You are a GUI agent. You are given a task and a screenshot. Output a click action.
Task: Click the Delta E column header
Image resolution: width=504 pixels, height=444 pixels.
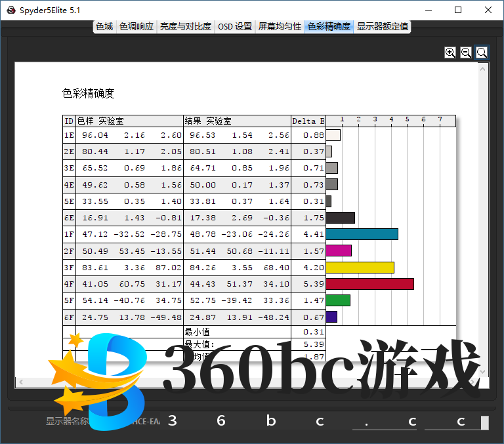(x=308, y=121)
